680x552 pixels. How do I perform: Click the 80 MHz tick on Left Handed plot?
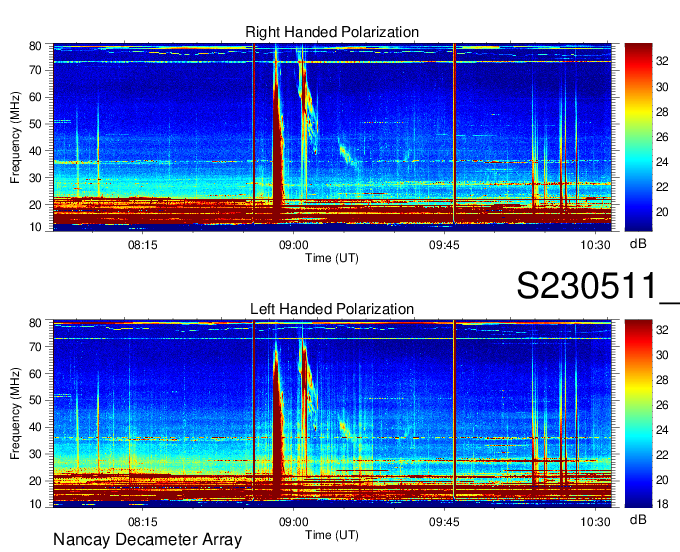click(35, 323)
